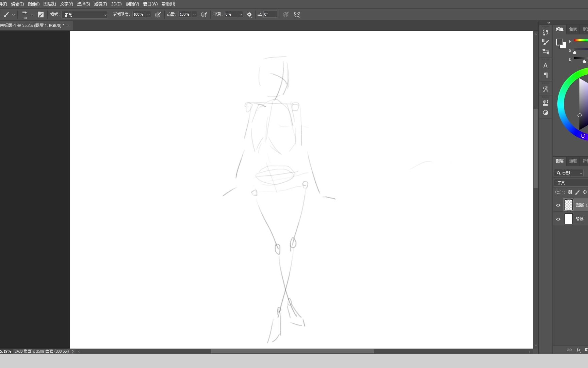The image size is (588, 368).
Task: Select the 背景 layer thumbnail
Action: click(569, 219)
